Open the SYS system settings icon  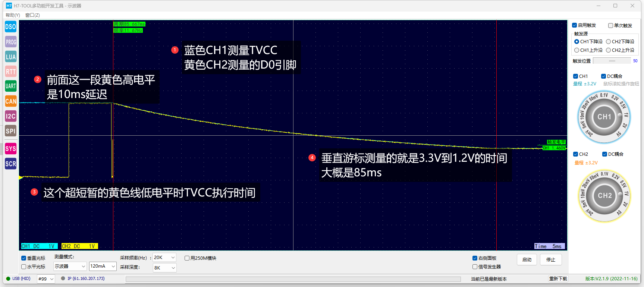pos(10,148)
